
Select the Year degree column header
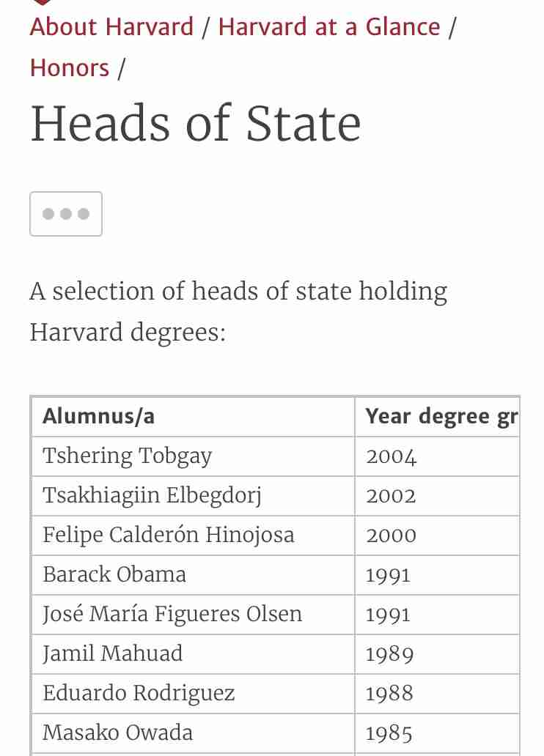(437, 417)
